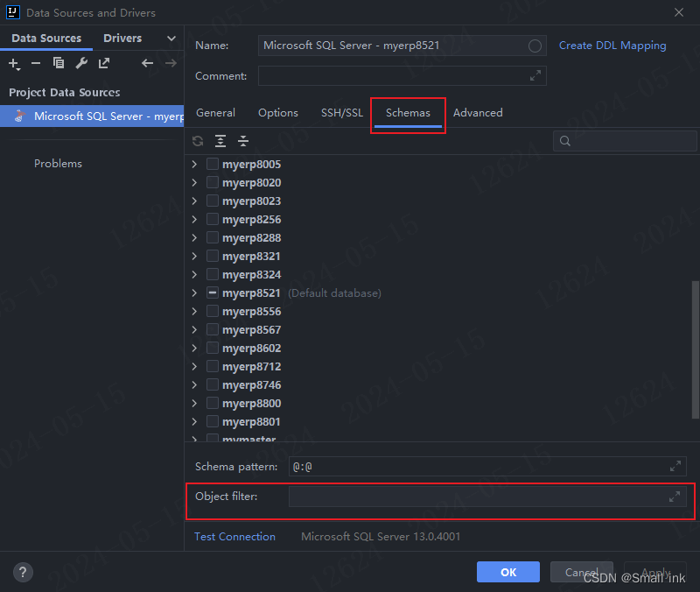
Task: Click the IntelliJ IDEA logo icon
Action: pos(13,12)
